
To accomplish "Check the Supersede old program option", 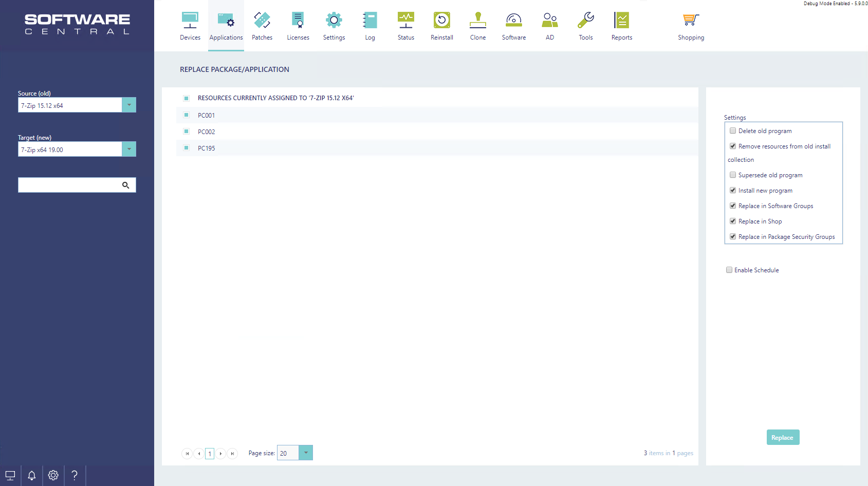I will pos(733,175).
